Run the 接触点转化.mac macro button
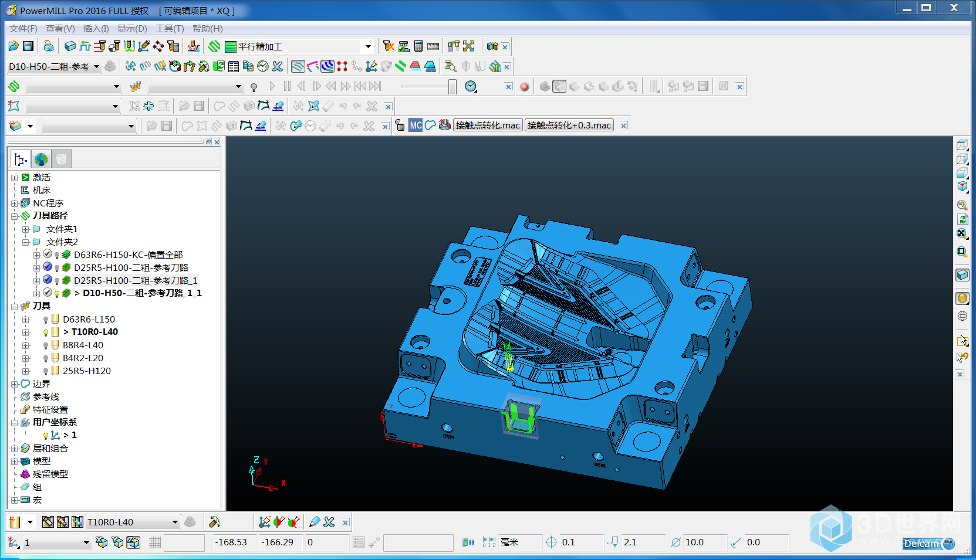Screen dimensions: 976x560 [488, 125]
